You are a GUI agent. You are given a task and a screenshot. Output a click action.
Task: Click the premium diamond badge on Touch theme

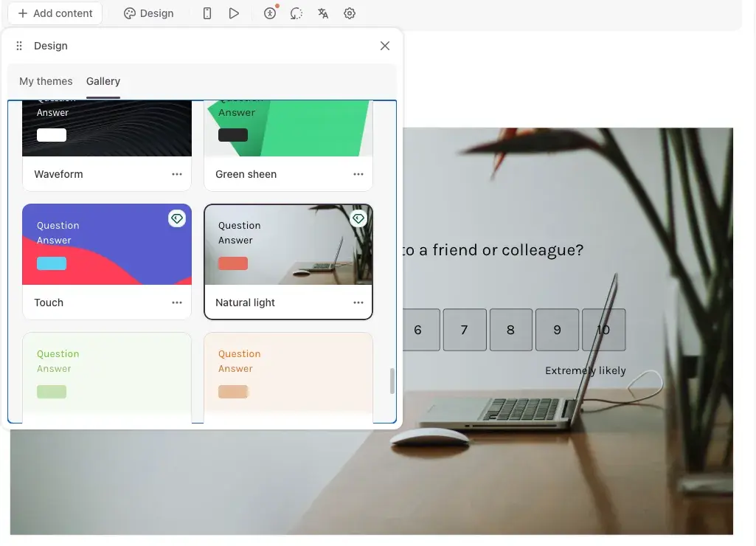click(x=177, y=218)
